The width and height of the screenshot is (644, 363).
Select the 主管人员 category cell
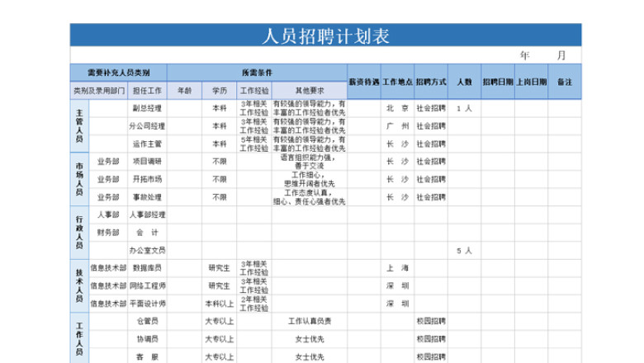pyautogui.click(x=79, y=126)
